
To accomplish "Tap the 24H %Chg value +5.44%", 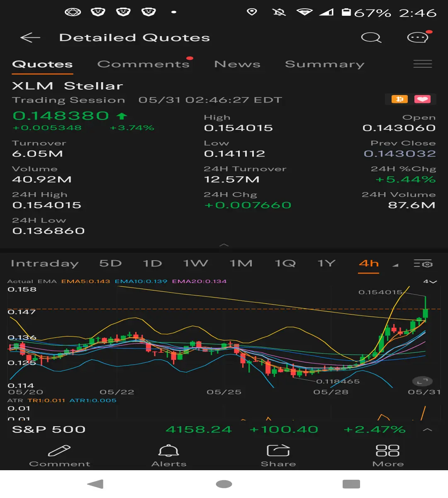I will click(x=405, y=179).
